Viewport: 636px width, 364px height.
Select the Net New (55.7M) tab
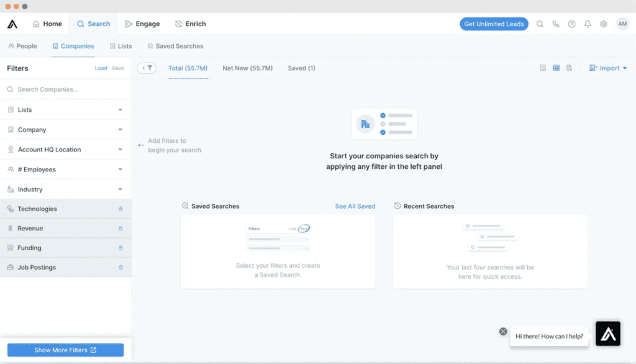point(247,68)
